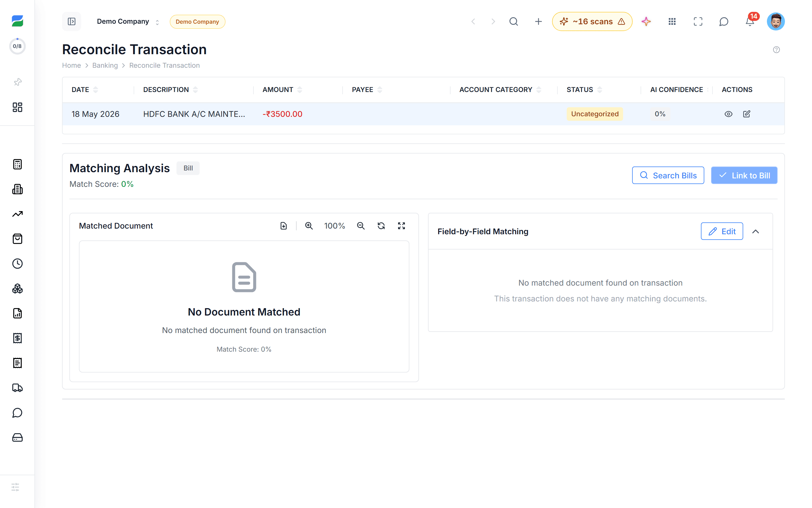Collapse the Field-by-Field Matching panel
Image resolution: width=812 pixels, height=508 pixels.
tap(756, 231)
